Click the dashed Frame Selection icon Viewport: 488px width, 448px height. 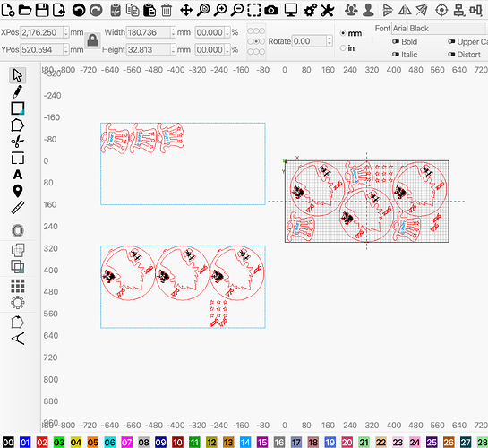point(254,10)
